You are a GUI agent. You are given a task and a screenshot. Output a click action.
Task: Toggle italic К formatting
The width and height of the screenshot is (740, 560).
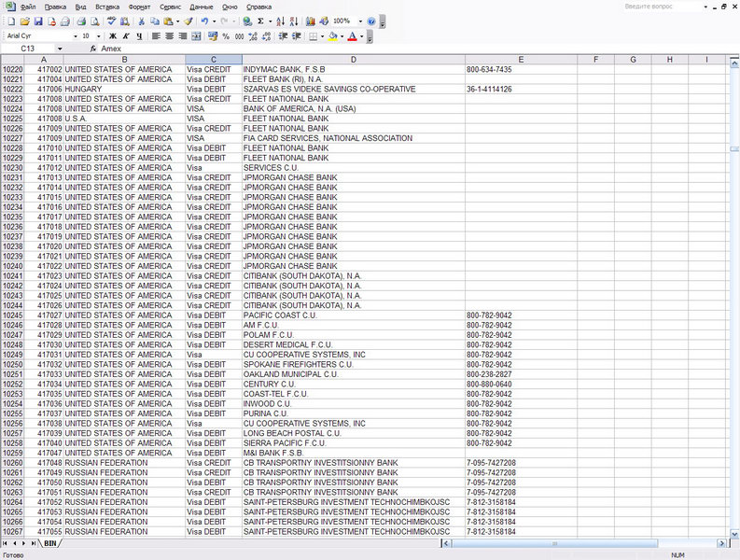pyautogui.click(x=126, y=36)
